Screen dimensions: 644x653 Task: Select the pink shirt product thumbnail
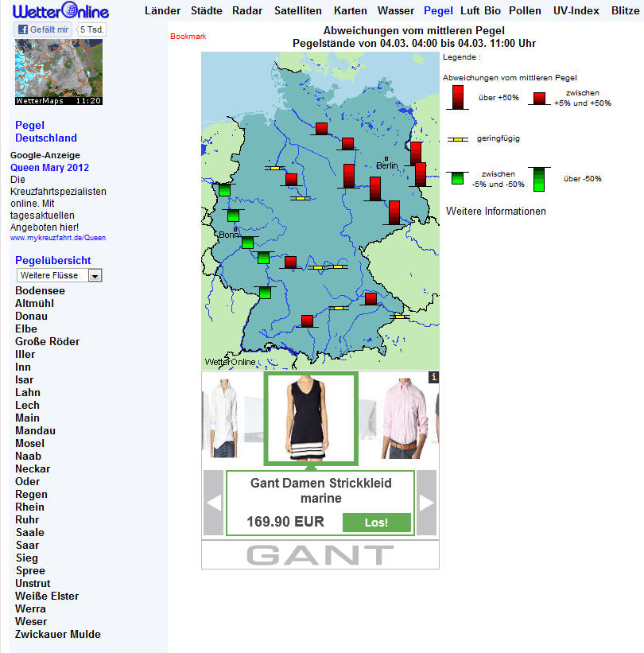pos(404,418)
